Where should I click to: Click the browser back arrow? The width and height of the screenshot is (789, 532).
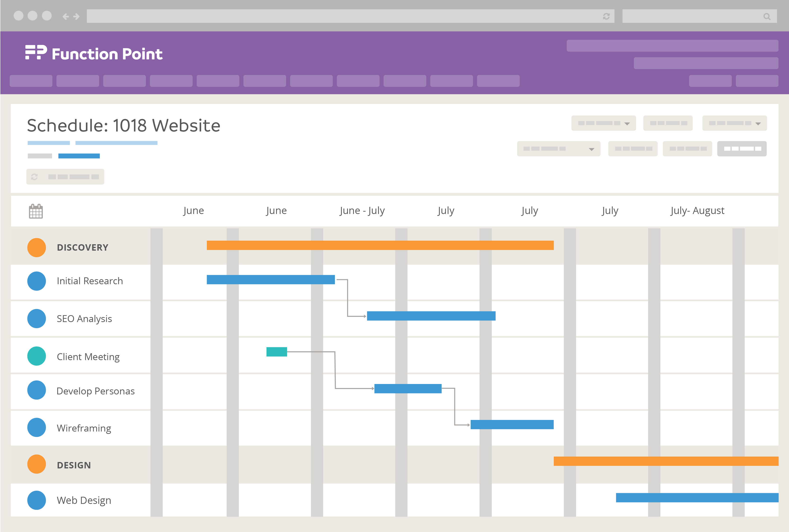[66, 16]
